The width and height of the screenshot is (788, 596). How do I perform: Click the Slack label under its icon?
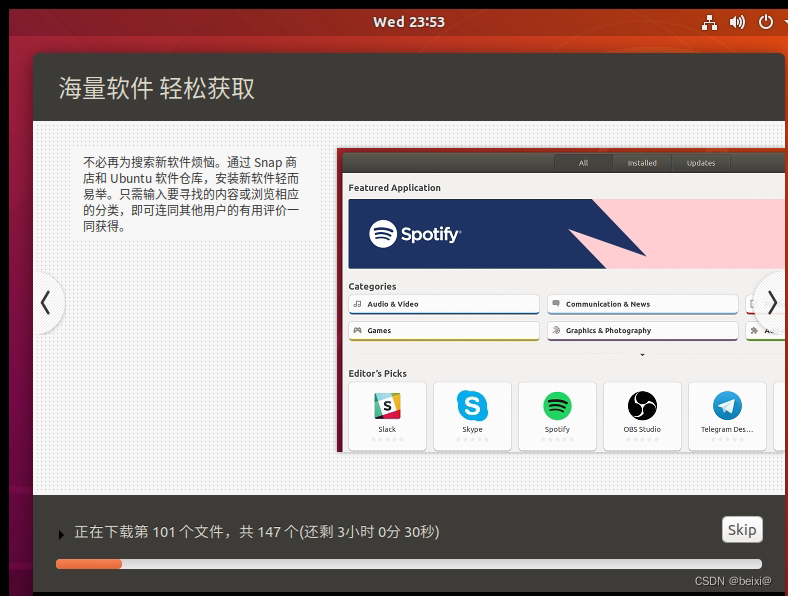pos(387,429)
